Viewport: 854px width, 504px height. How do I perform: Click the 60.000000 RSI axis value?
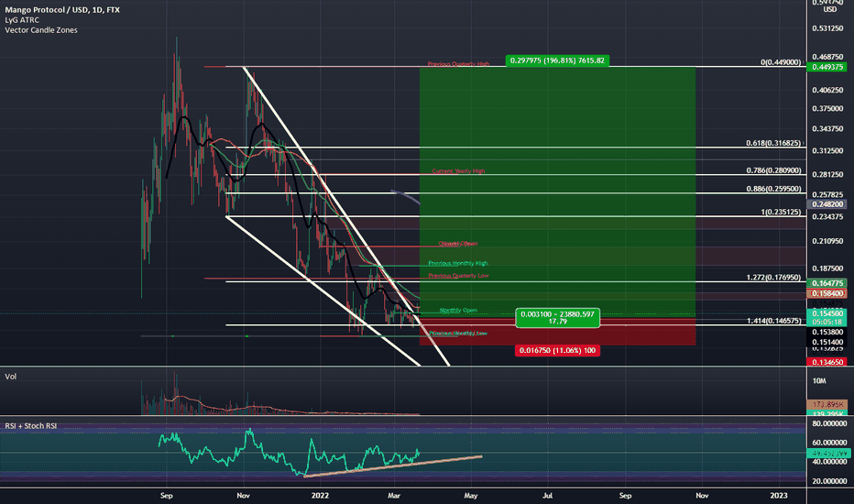click(x=829, y=443)
